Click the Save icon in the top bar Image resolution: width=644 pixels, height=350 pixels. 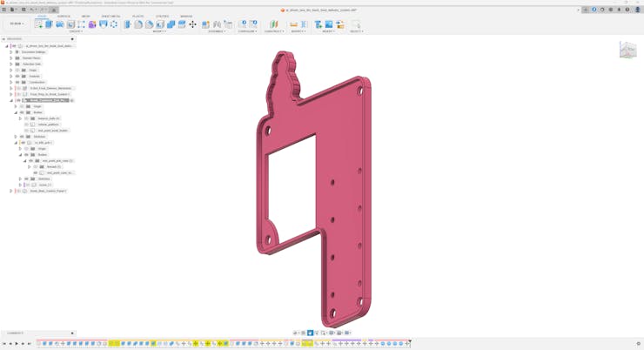23,10
